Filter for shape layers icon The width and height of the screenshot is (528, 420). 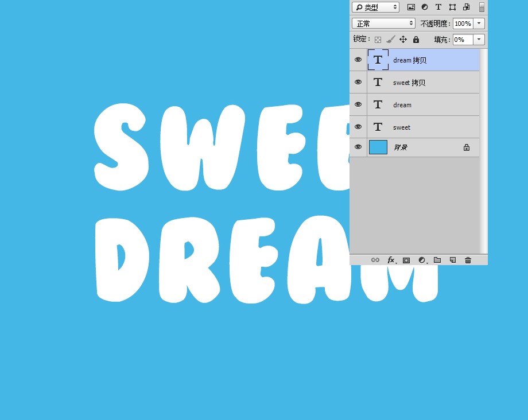[x=452, y=7]
